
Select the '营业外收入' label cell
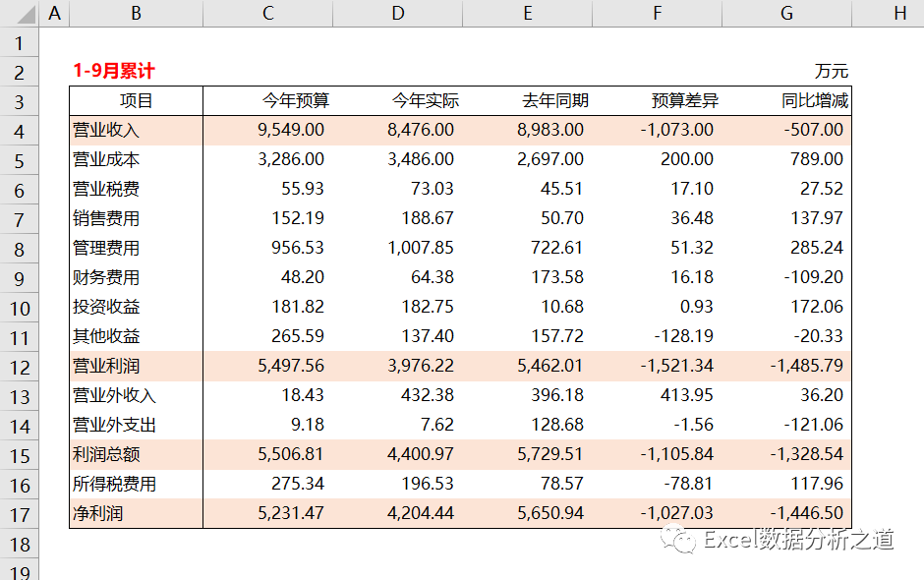(x=136, y=395)
